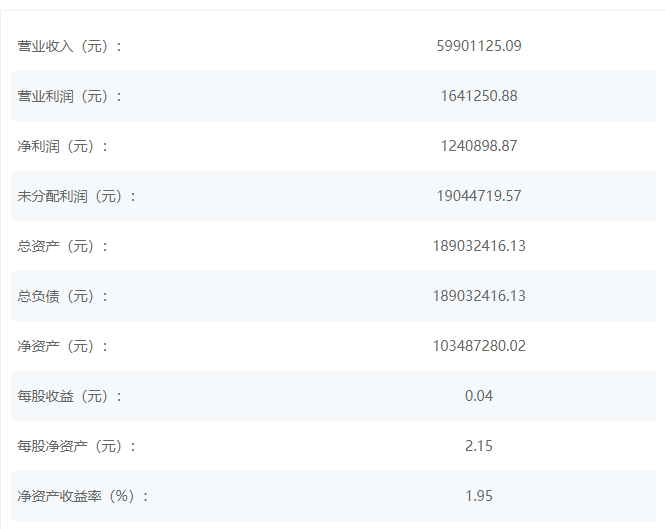This screenshot has height=529, width=665.
Task: Select the value in the 总负债 row
Action: 479,296
